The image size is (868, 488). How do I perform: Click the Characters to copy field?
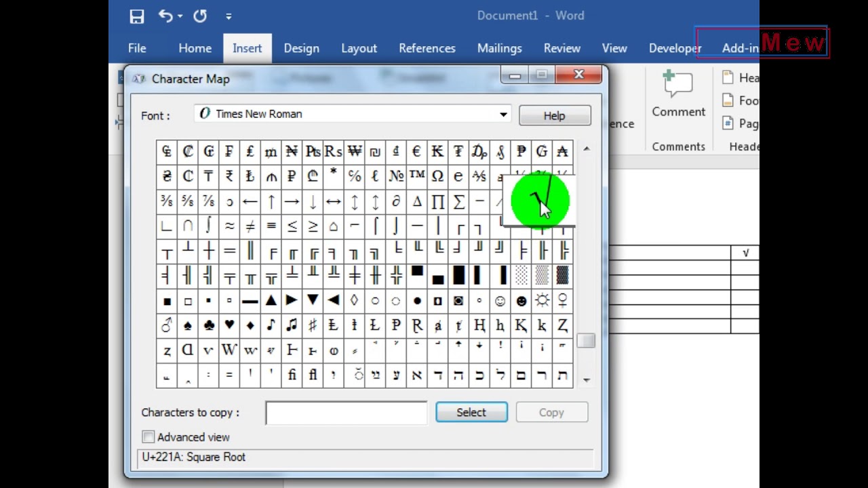(347, 413)
